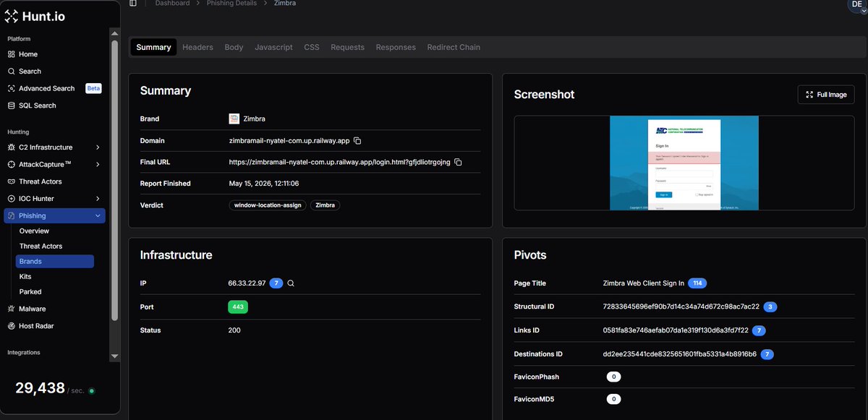Switch to the Summary tab

(153, 47)
